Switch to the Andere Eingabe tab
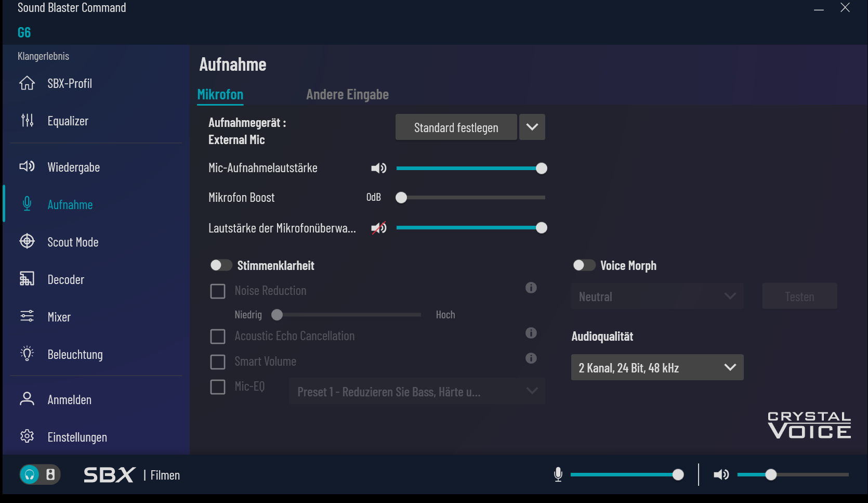The height and width of the screenshot is (503, 868). 347,95
